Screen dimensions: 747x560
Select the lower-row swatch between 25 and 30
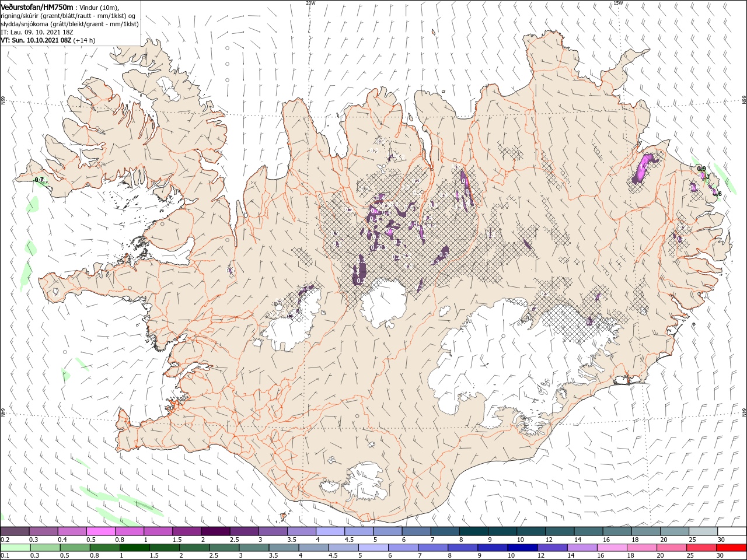coord(701,548)
